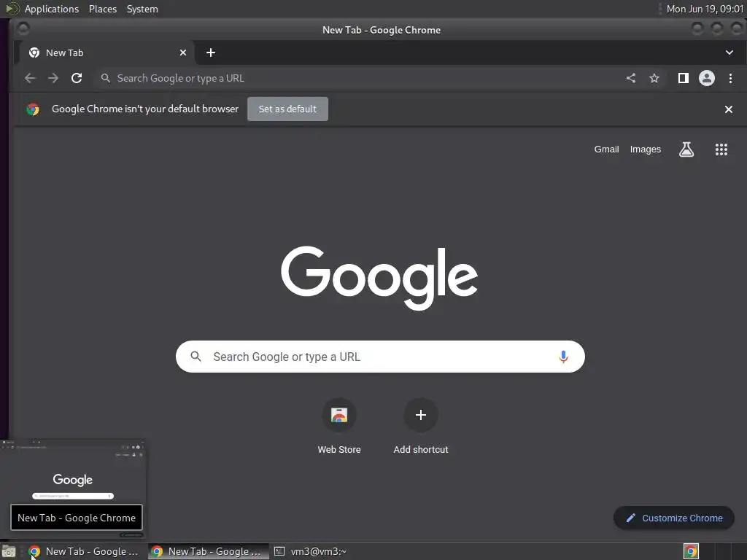Click the Google search box on the page
The height and width of the screenshot is (560, 747).
tap(380, 357)
